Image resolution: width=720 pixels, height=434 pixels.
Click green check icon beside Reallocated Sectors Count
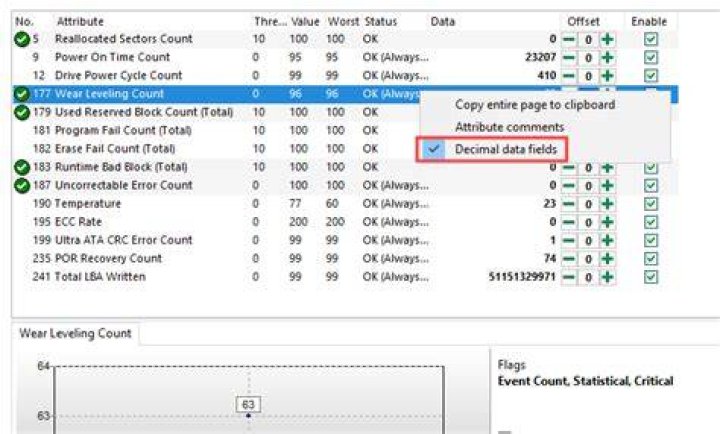click(x=22, y=39)
